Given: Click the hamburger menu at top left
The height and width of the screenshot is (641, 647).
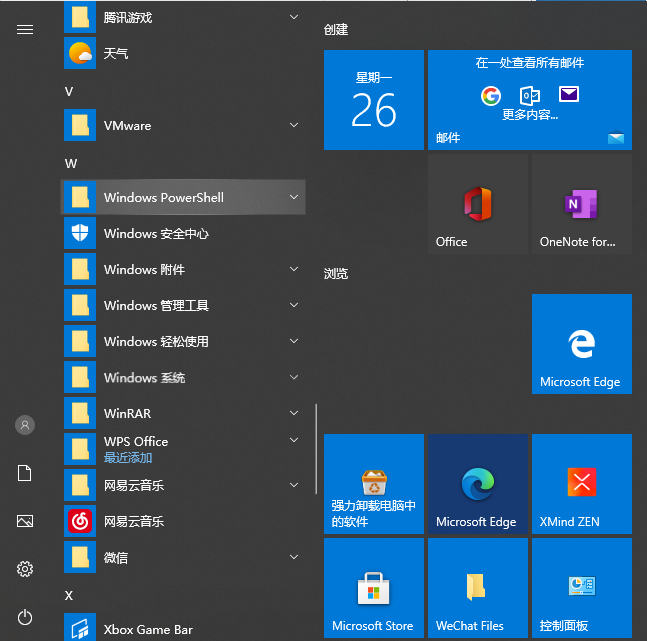Looking at the screenshot, I should click(x=25, y=29).
